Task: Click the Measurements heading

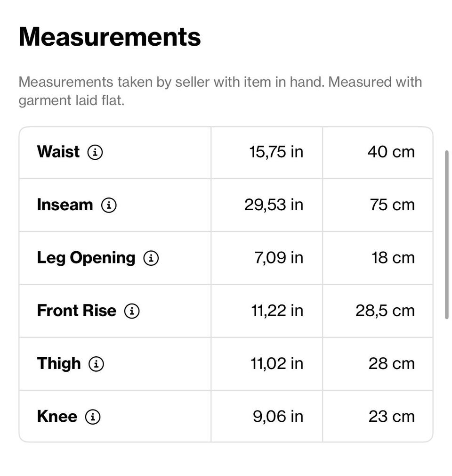Action: pyautogui.click(x=110, y=36)
